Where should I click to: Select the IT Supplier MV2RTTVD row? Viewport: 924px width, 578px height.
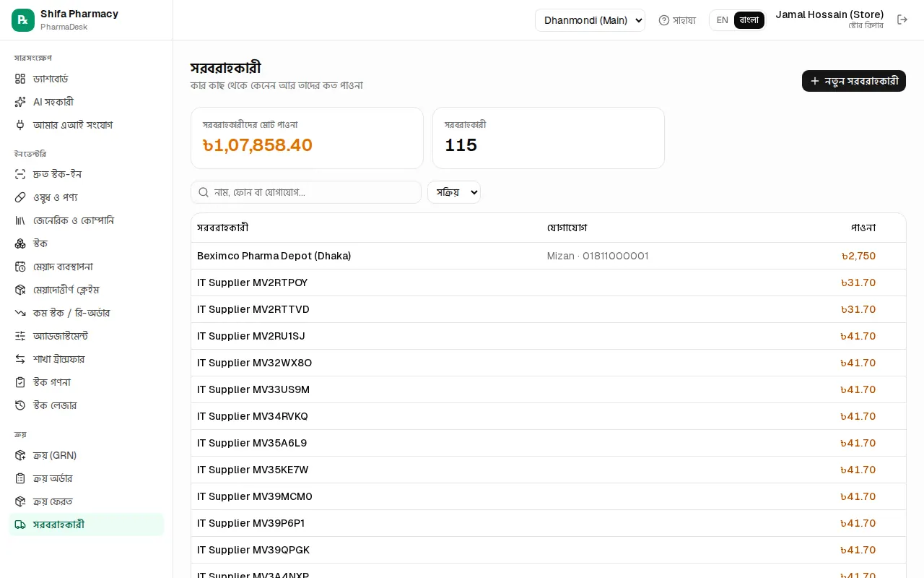[x=548, y=309]
